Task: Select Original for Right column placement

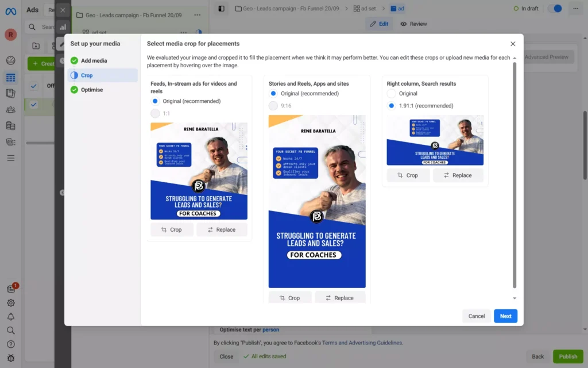Action: click(x=392, y=93)
